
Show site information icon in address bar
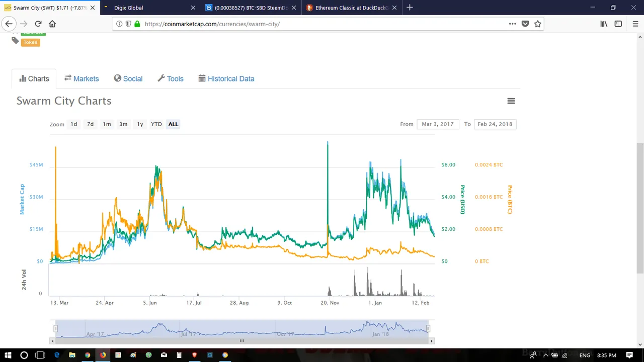119,24
